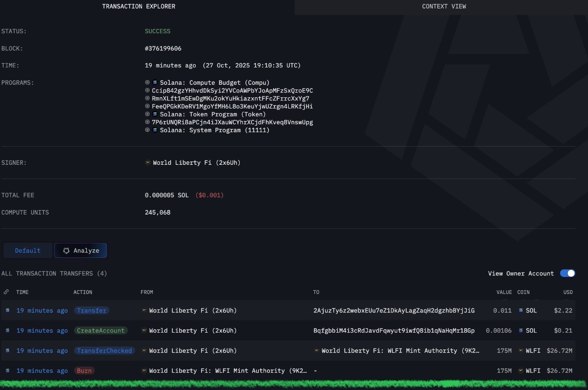Click the crosshair icon beside Solana: Compute Budget
The image size is (588, 390).
147,82
